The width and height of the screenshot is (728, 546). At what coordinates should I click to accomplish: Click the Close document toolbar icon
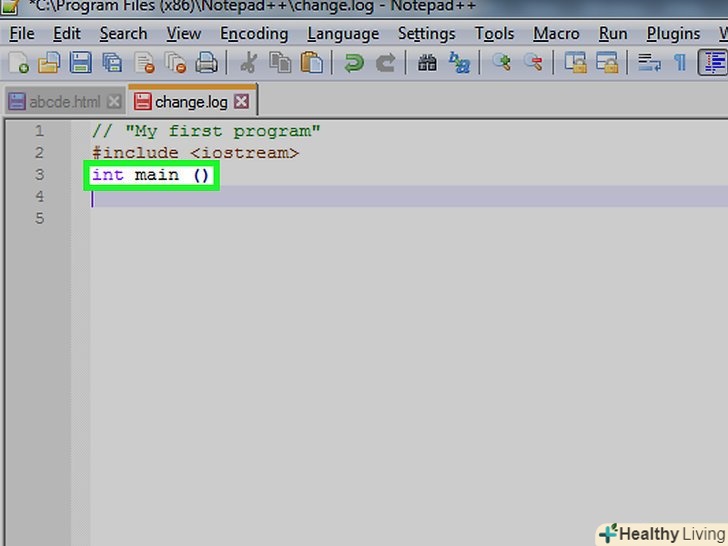pyautogui.click(x=144, y=63)
